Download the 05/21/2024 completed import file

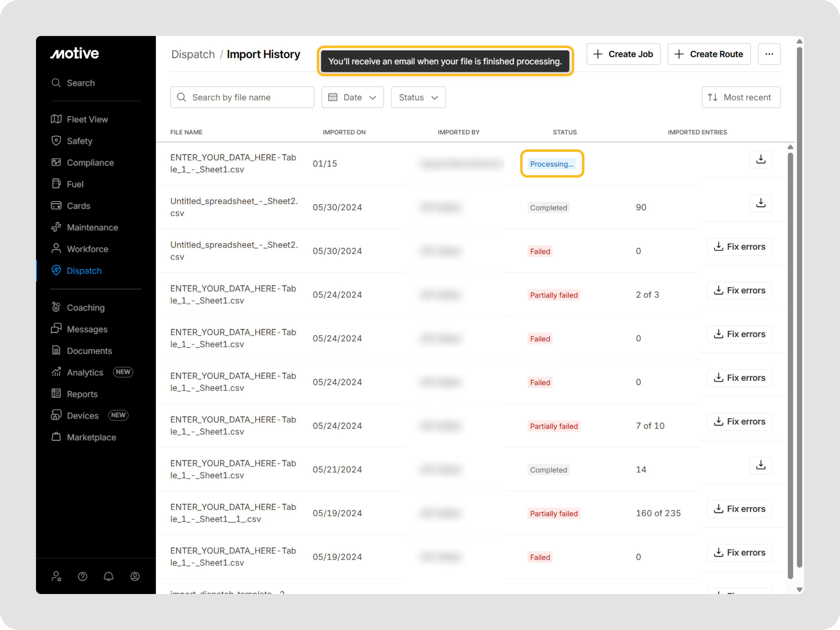[760, 465]
